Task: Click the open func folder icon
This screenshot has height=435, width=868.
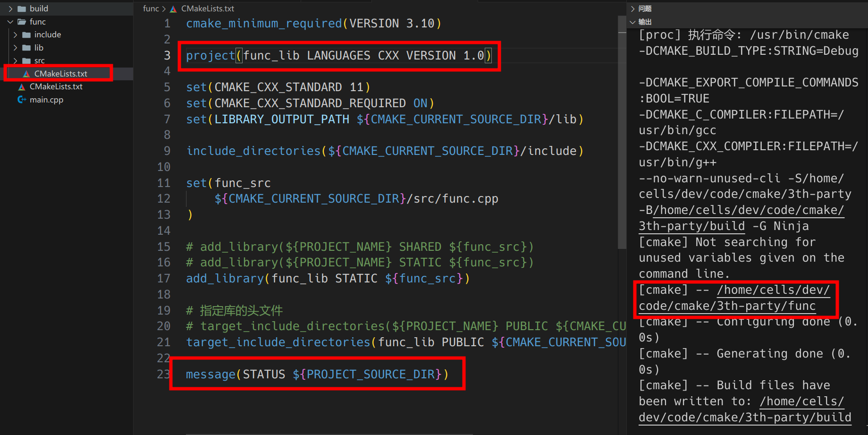Action: 22,22
